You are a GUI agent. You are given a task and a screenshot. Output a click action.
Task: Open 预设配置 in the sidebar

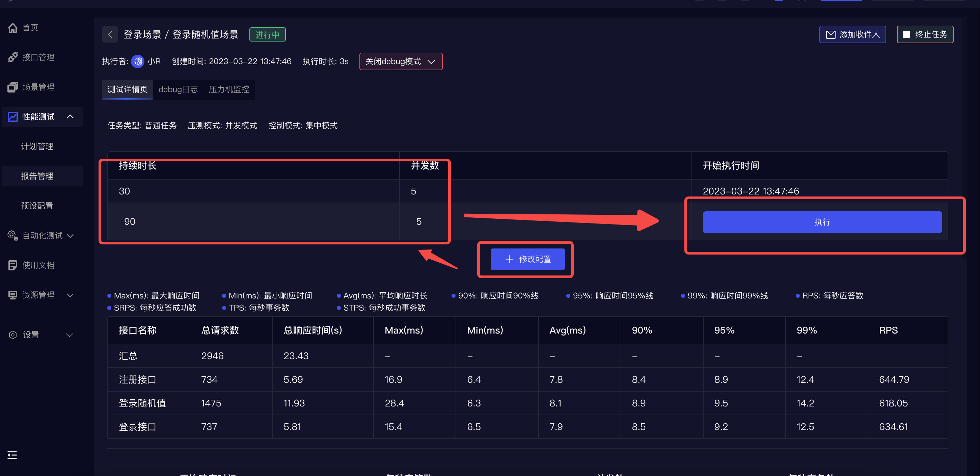point(37,206)
